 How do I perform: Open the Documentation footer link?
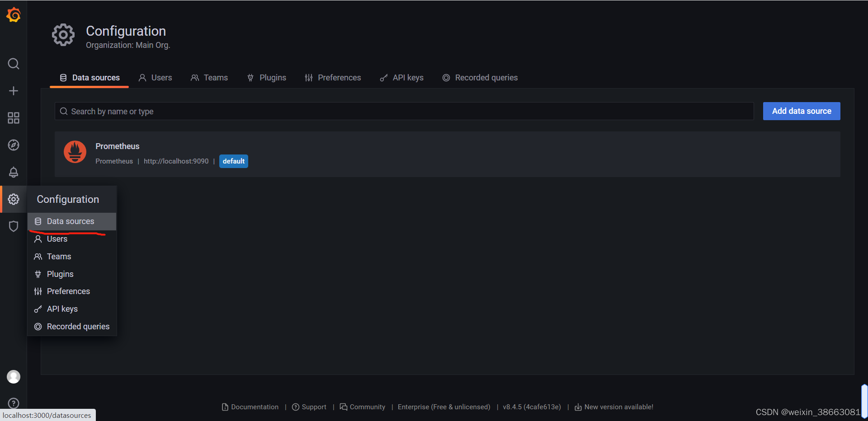pos(250,407)
